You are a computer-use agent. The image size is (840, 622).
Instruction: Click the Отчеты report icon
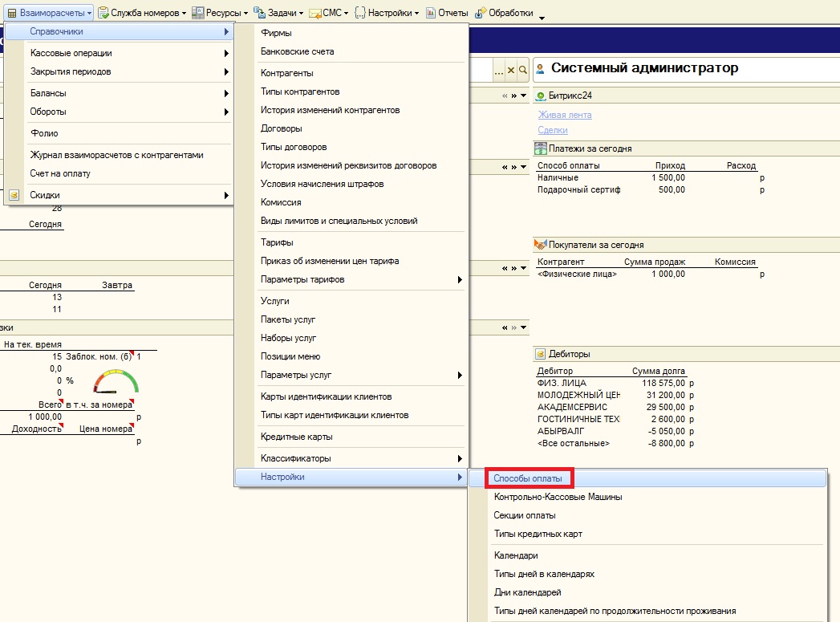coord(431,13)
